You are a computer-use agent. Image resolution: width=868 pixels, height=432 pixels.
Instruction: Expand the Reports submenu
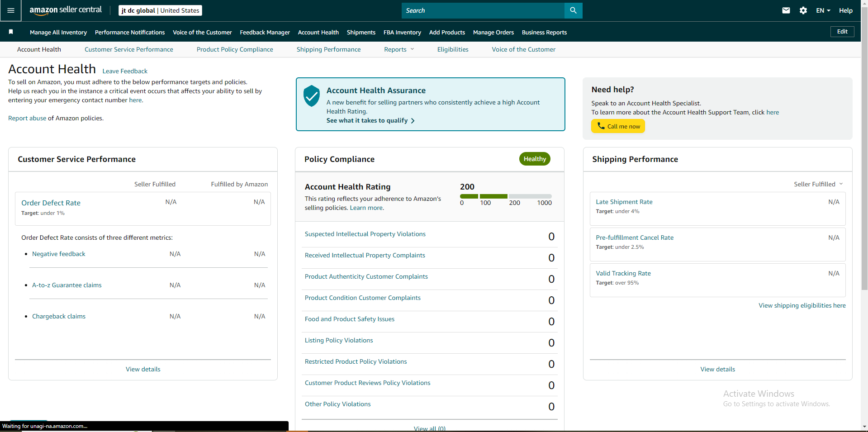click(399, 49)
